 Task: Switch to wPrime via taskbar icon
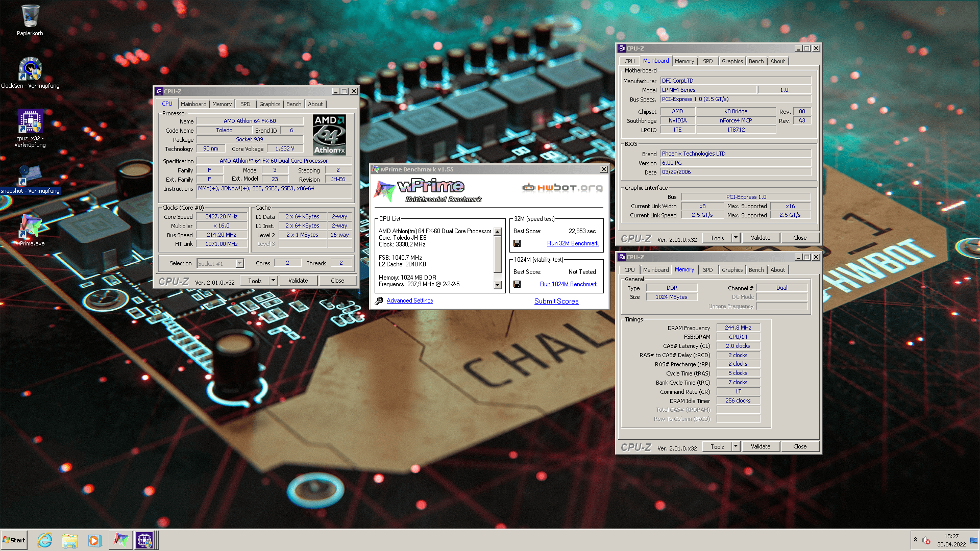(120, 540)
